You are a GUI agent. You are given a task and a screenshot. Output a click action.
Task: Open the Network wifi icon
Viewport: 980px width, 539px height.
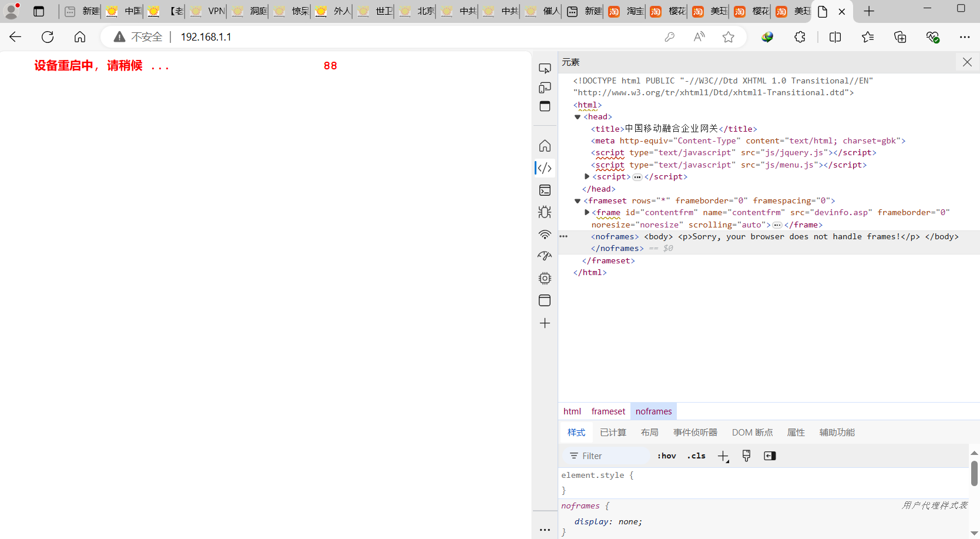click(545, 235)
